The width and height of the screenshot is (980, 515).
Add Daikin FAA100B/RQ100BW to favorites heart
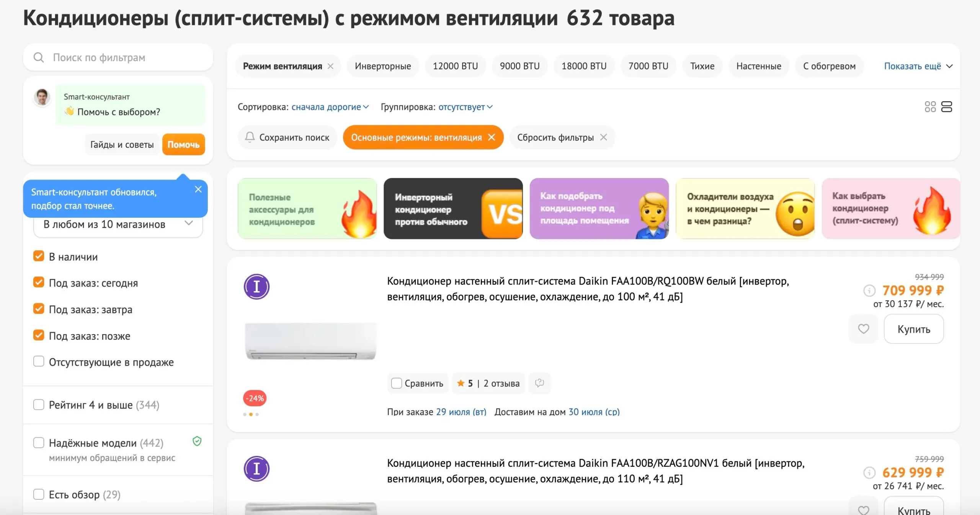tap(863, 329)
